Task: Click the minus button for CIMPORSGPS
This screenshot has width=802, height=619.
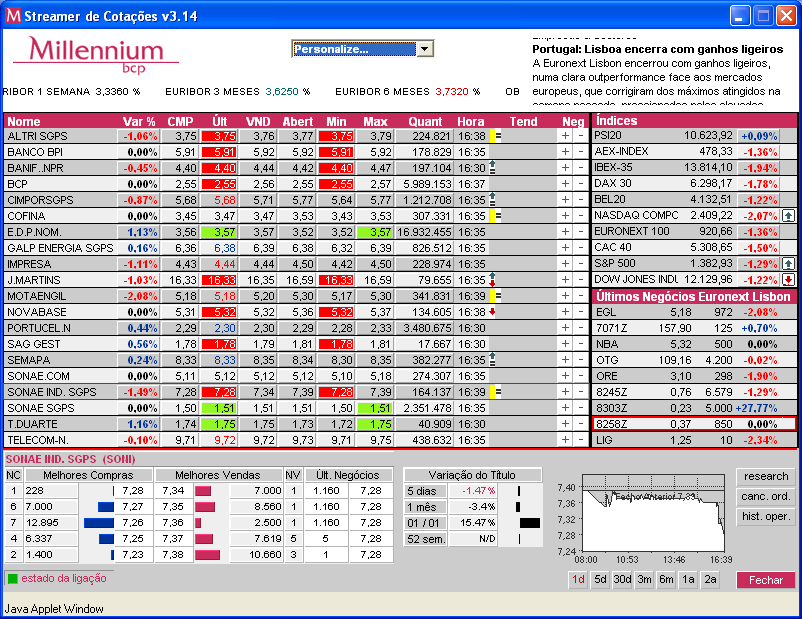Action: coord(581,200)
